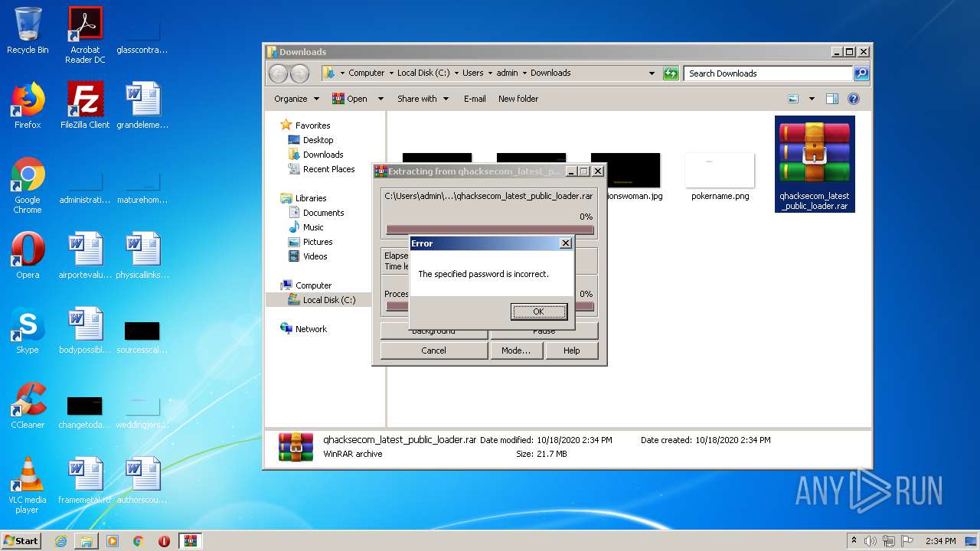Click Users in the address breadcrumb
This screenshot has height=551, width=980.
(472, 73)
